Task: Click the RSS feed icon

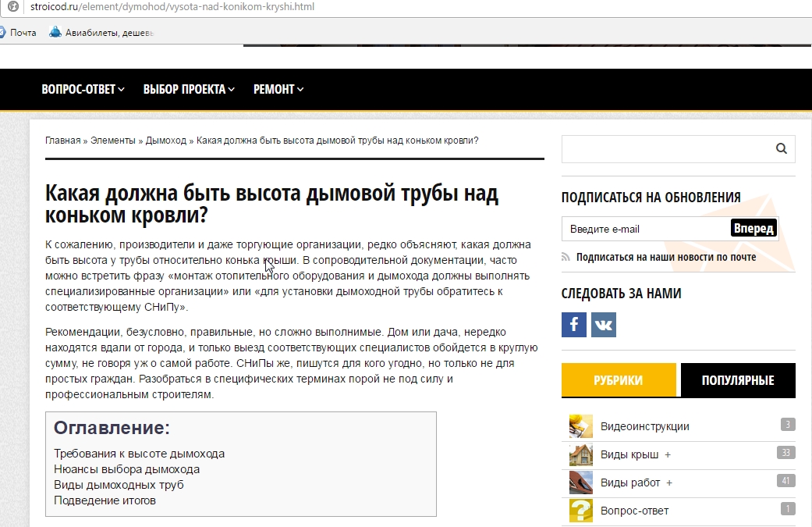Action: tap(566, 257)
